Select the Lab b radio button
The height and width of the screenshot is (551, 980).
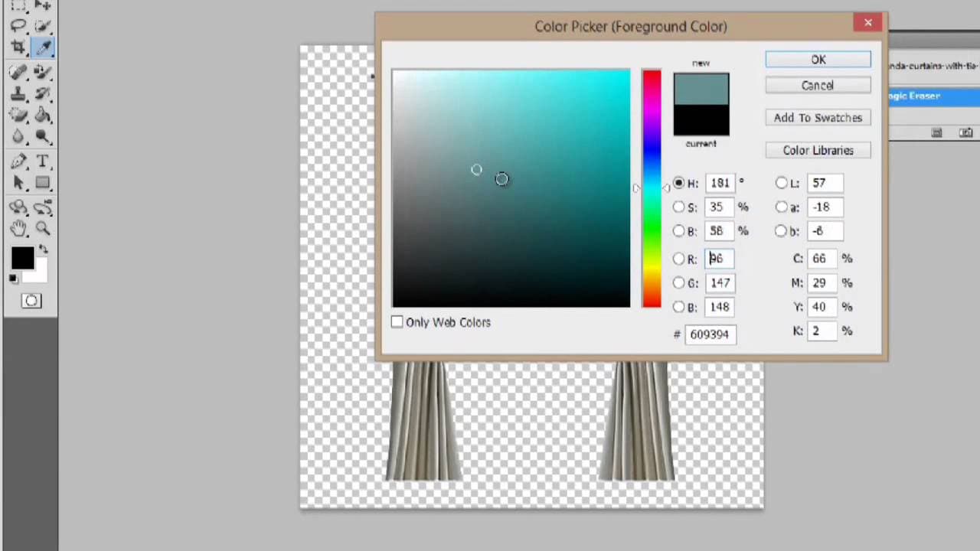pos(781,231)
